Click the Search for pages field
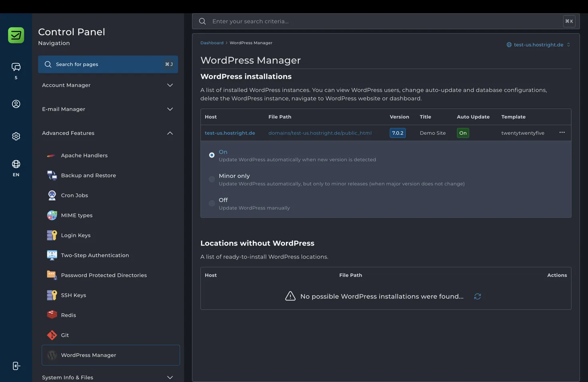The height and width of the screenshot is (382, 588). [108, 64]
